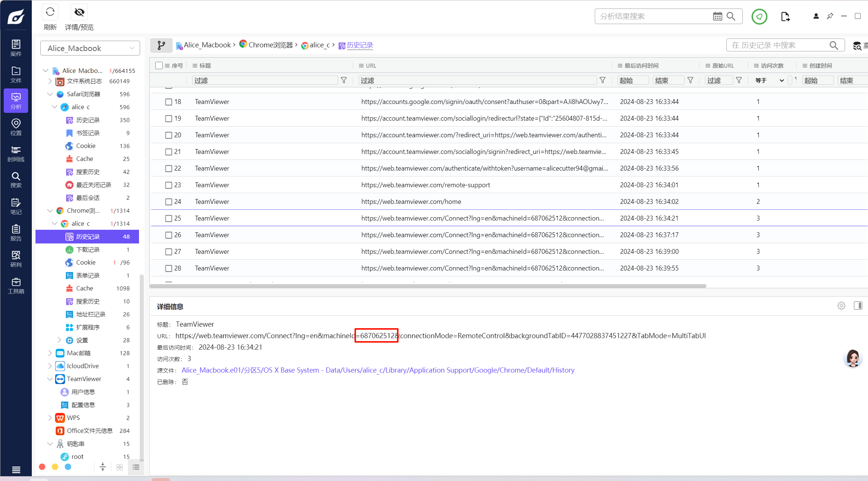Select 下载记录 under Chrome alice_c

pos(88,249)
